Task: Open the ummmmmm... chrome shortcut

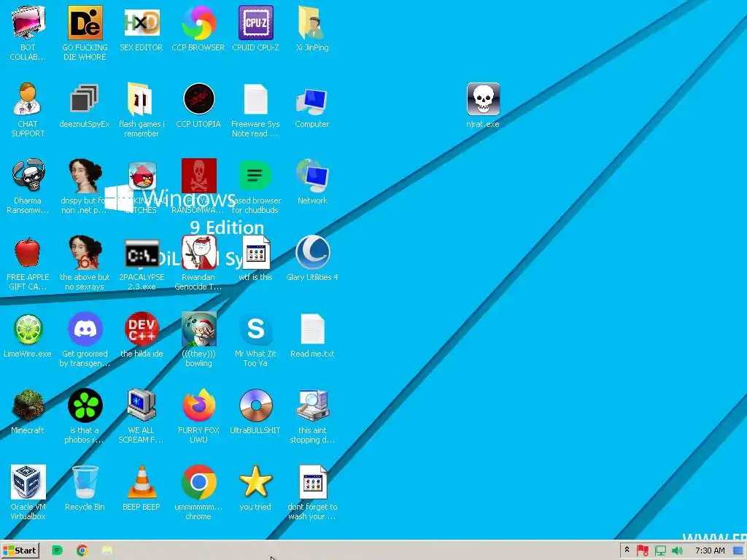Action: tap(198, 492)
